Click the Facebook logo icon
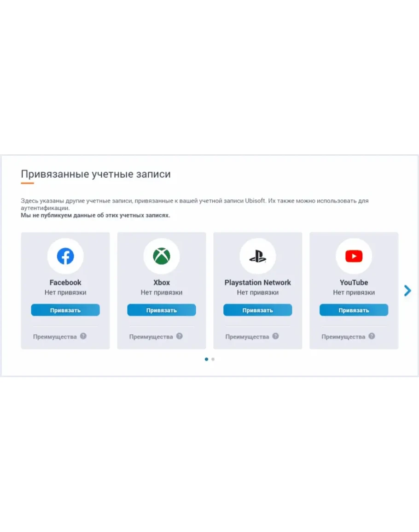 (x=65, y=256)
